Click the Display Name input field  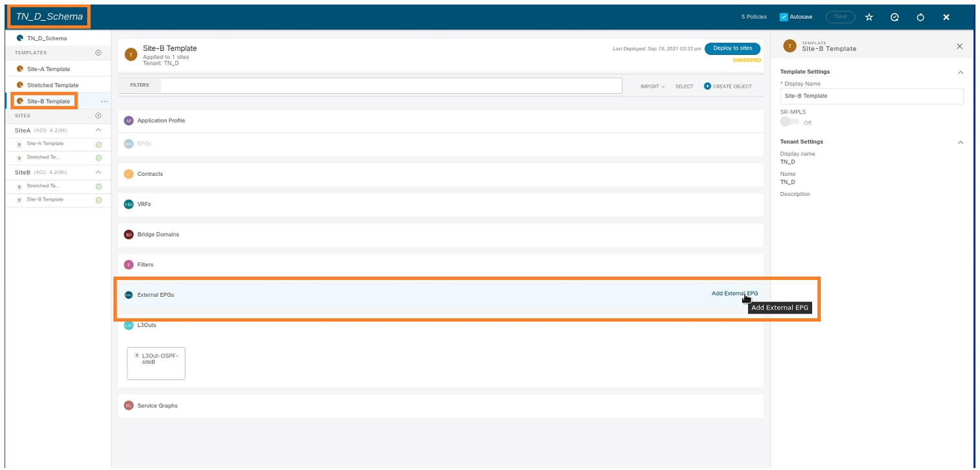click(x=872, y=96)
